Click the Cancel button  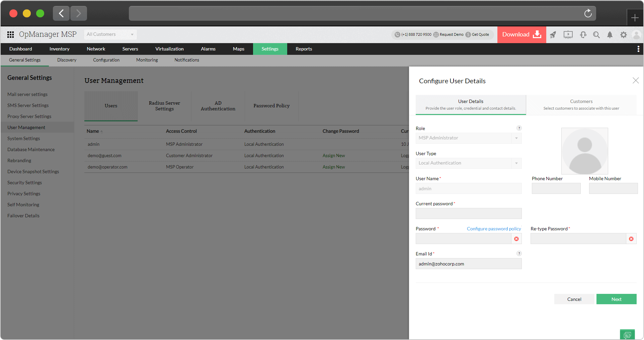(574, 299)
